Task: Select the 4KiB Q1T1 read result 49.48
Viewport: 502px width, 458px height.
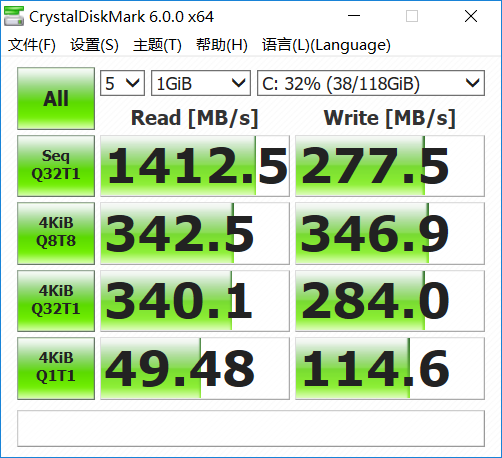Action: click(x=195, y=368)
